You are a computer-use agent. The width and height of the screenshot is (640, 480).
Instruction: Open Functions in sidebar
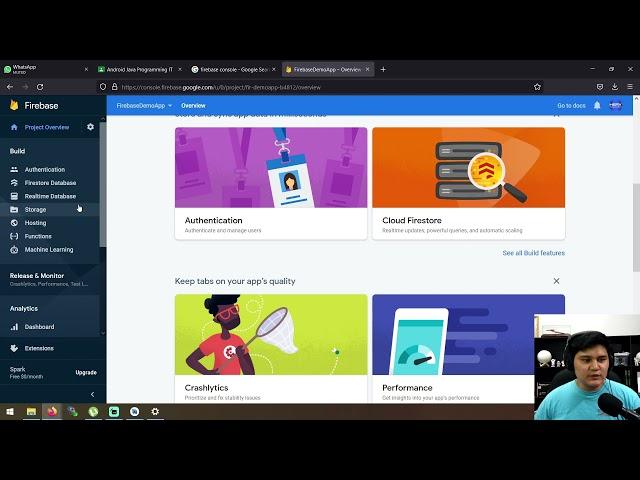(38, 236)
